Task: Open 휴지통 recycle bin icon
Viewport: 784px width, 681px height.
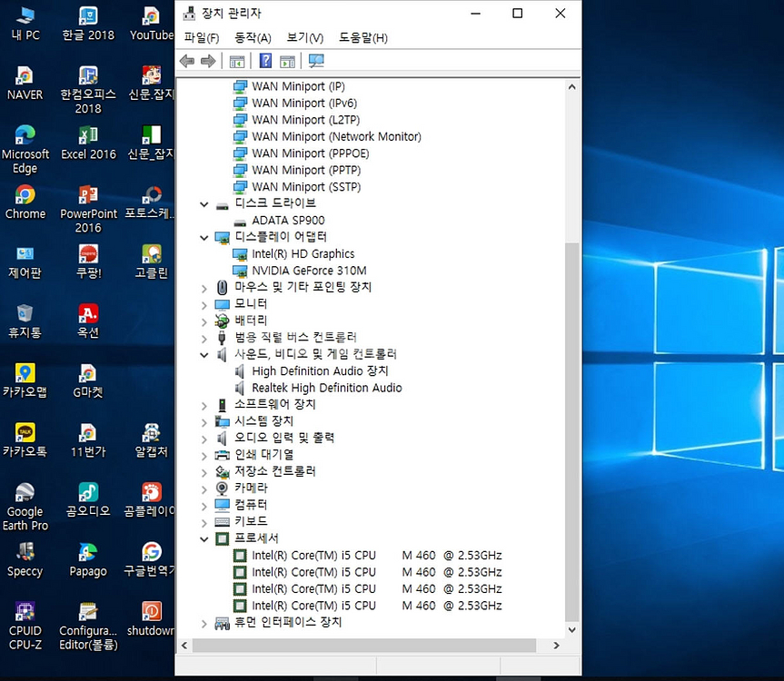Action: click(25, 321)
